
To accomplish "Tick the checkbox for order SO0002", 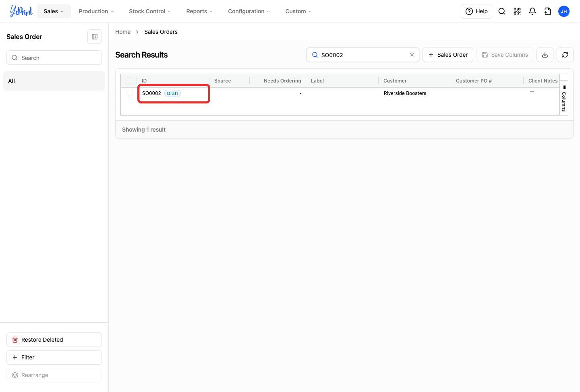I will [129, 93].
